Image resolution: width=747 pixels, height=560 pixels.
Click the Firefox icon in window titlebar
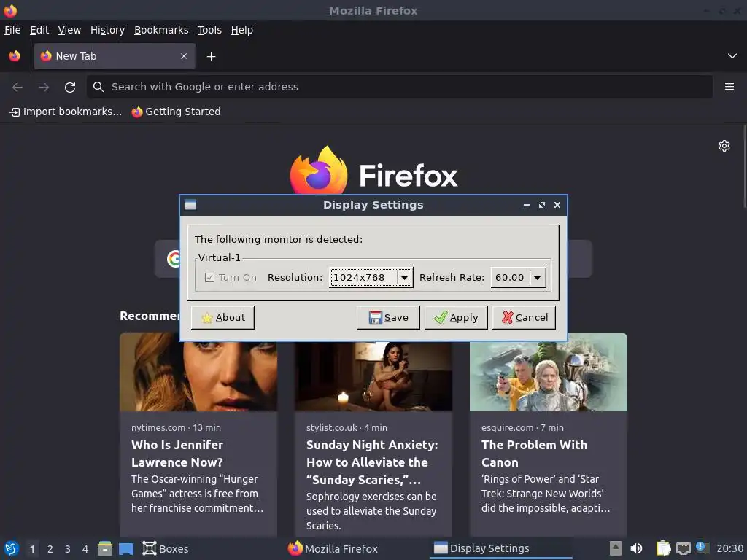coord(10,10)
